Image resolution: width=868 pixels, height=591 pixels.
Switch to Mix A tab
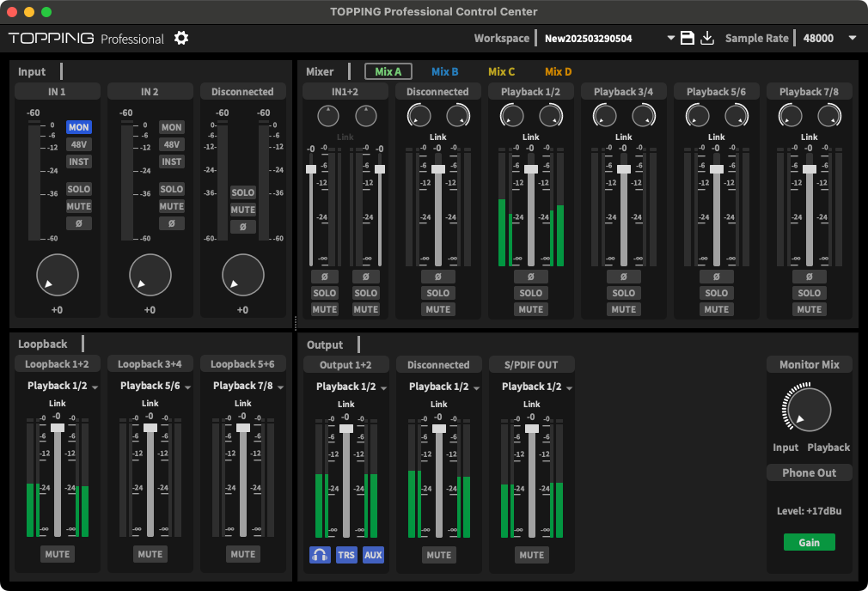[388, 71]
